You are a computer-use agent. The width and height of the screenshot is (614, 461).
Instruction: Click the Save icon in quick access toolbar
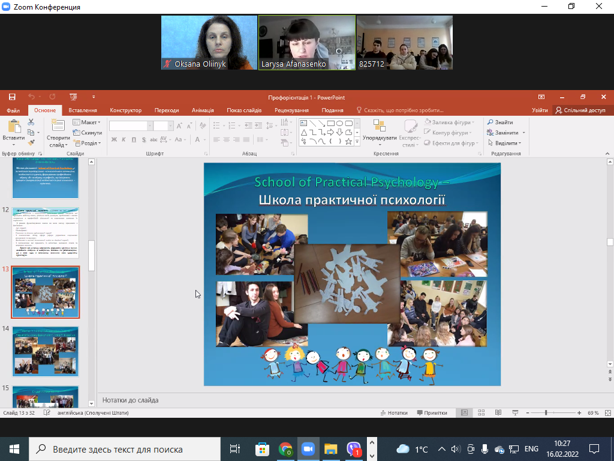tap(12, 97)
